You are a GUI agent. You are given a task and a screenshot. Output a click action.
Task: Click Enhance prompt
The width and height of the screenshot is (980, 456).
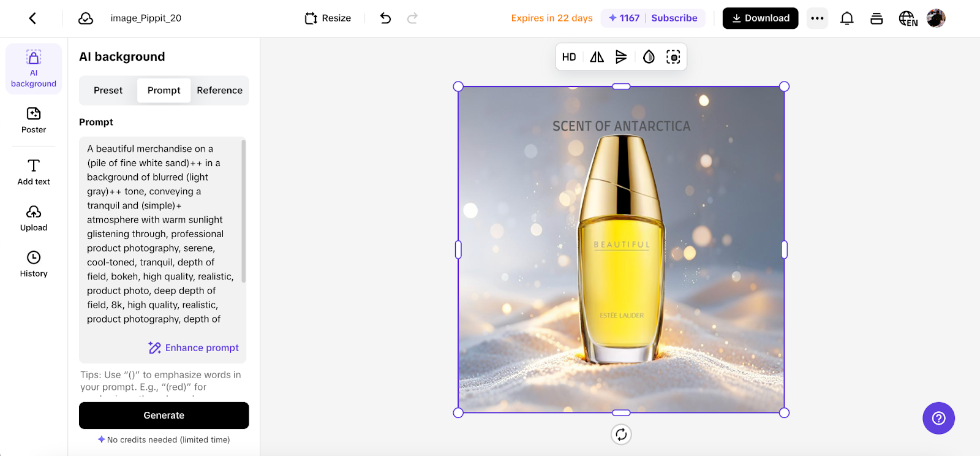(194, 348)
